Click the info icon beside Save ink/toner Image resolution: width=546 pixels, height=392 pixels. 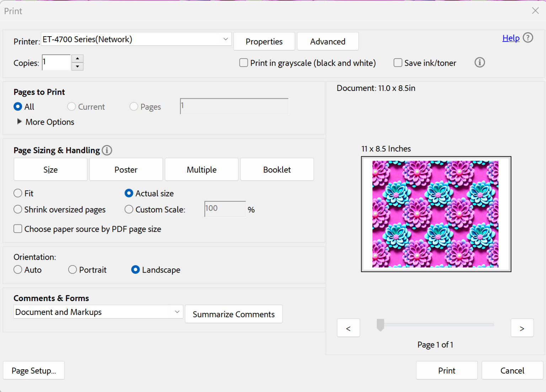[480, 62]
